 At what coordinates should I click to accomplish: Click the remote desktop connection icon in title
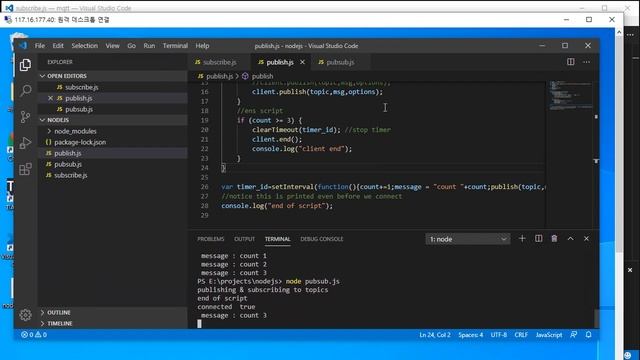tap(8, 20)
